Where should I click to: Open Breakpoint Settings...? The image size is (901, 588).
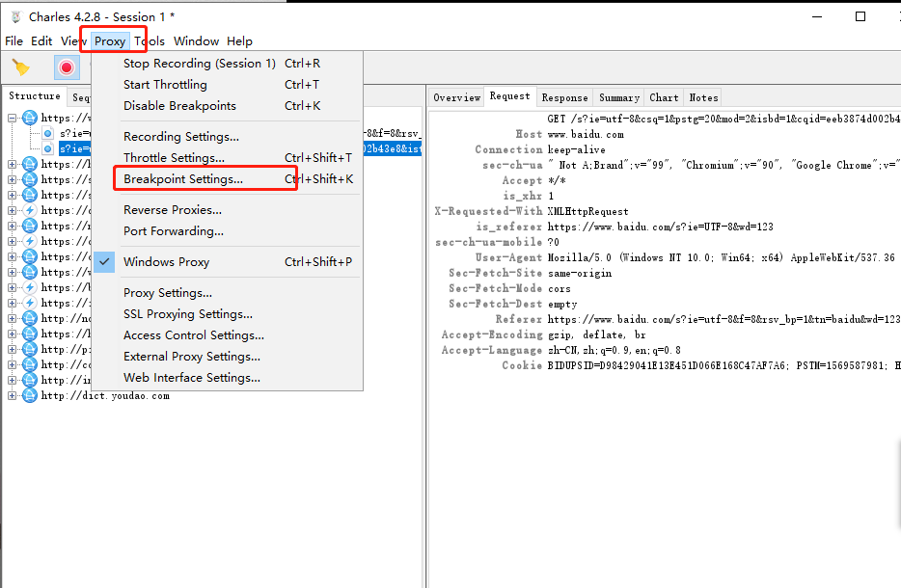(228, 179)
